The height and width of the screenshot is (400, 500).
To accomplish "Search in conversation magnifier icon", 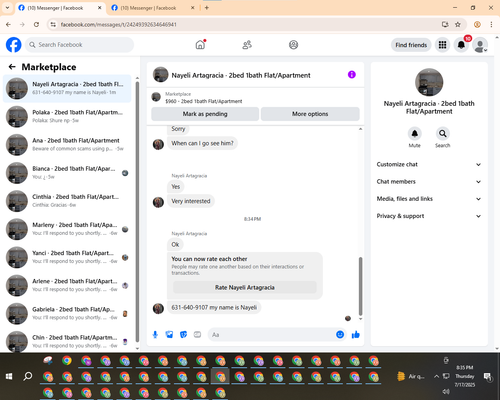I will tap(443, 134).
